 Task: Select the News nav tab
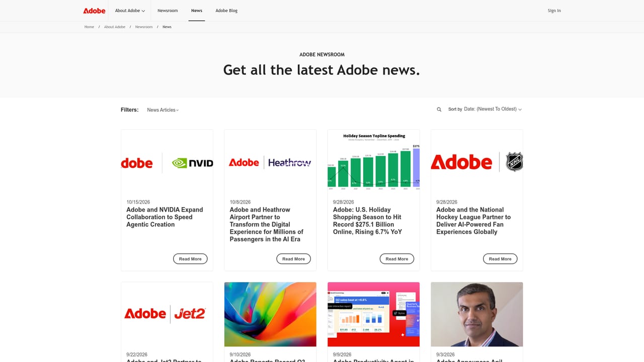(x=197, y=11)
